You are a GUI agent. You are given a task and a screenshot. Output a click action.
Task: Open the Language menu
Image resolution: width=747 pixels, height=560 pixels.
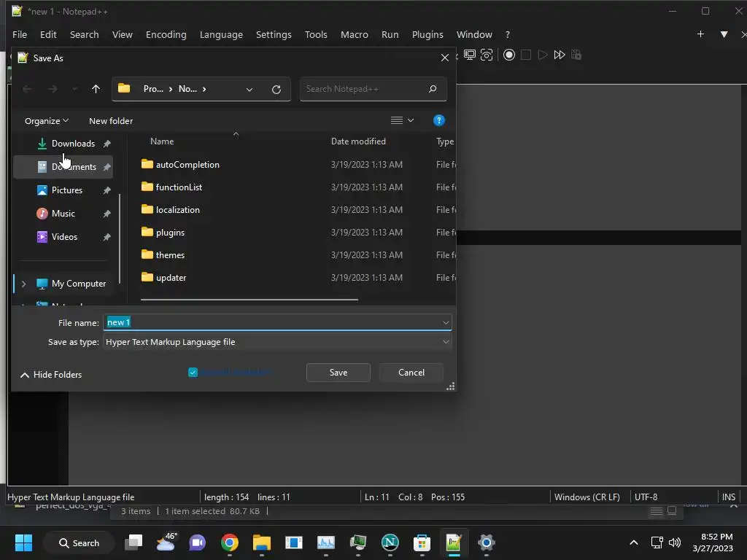(221, 35)
